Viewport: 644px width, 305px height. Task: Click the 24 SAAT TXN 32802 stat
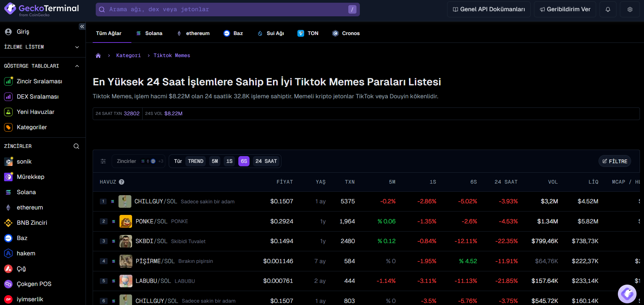click(x=117, y=114)
